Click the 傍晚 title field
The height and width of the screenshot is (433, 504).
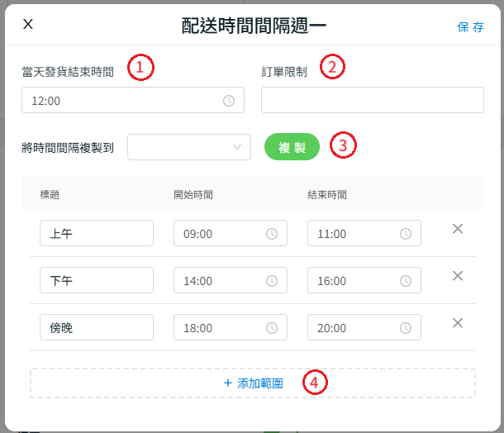pos(97,327)
